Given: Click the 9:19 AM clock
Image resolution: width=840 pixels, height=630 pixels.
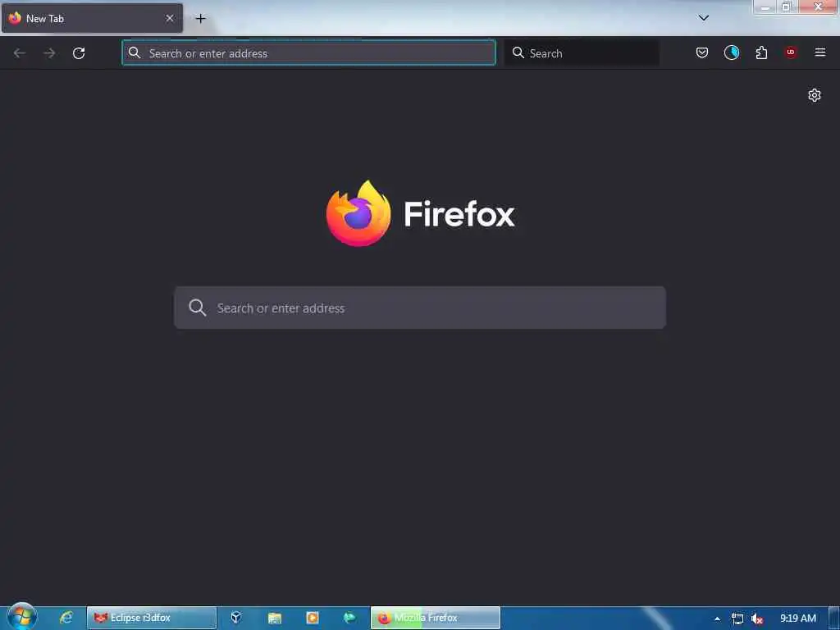Looking at the screenshot, I should (x=797, y=619).
